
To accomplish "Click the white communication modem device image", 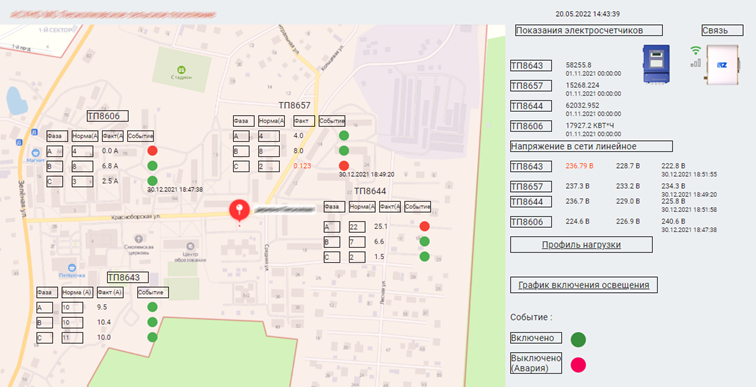I will tap(722, 65).
